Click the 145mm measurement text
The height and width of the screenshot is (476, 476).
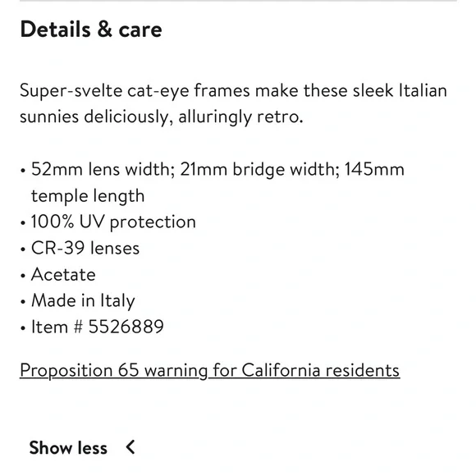pyautogui.click(x=374, y=169)
